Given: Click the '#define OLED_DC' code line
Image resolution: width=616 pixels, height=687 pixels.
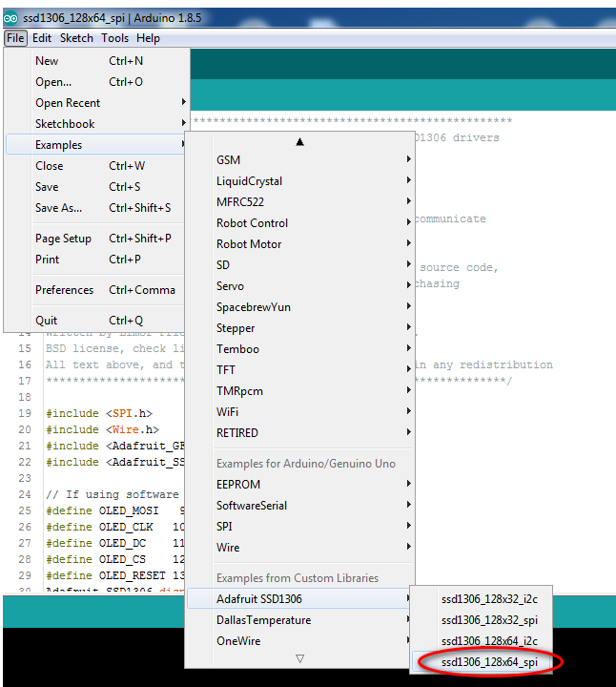Looking at the screenshot, I should [115, 543].
